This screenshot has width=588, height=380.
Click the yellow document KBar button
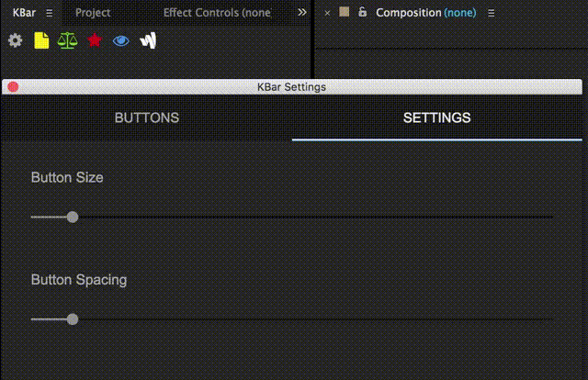coord(41,40)
